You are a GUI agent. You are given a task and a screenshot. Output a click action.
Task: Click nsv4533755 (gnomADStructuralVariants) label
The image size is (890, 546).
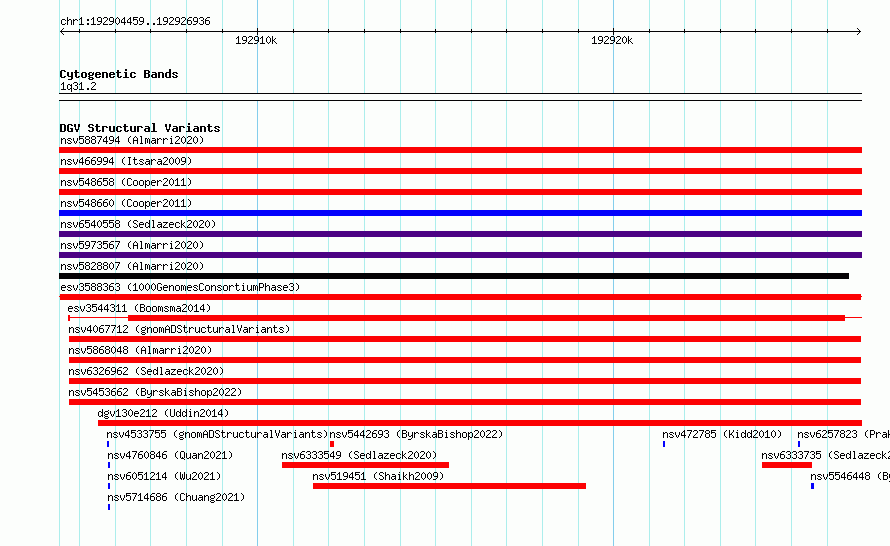click(x=217, y=434)
